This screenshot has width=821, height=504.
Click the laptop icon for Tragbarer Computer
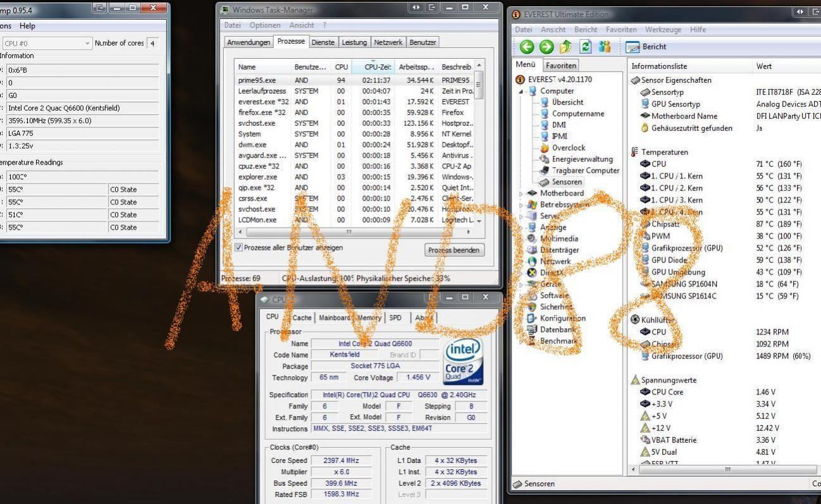(x=544, y=171)
